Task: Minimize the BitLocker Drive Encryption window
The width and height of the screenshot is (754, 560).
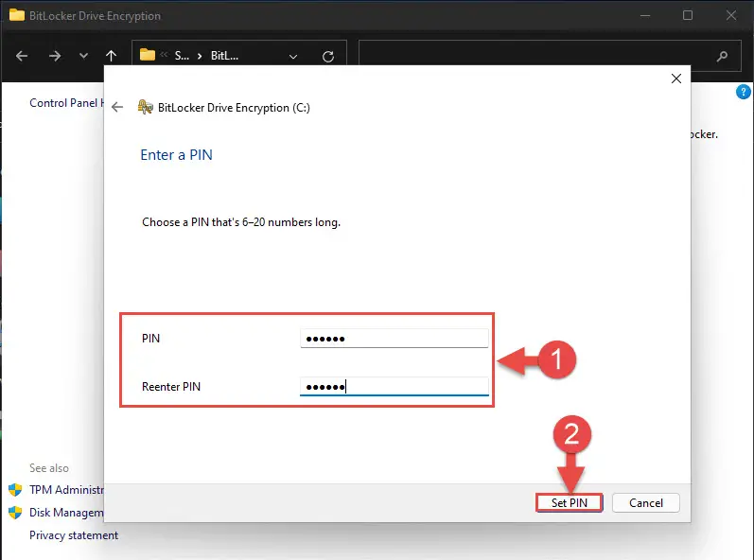Action: (x=645, y=15)
